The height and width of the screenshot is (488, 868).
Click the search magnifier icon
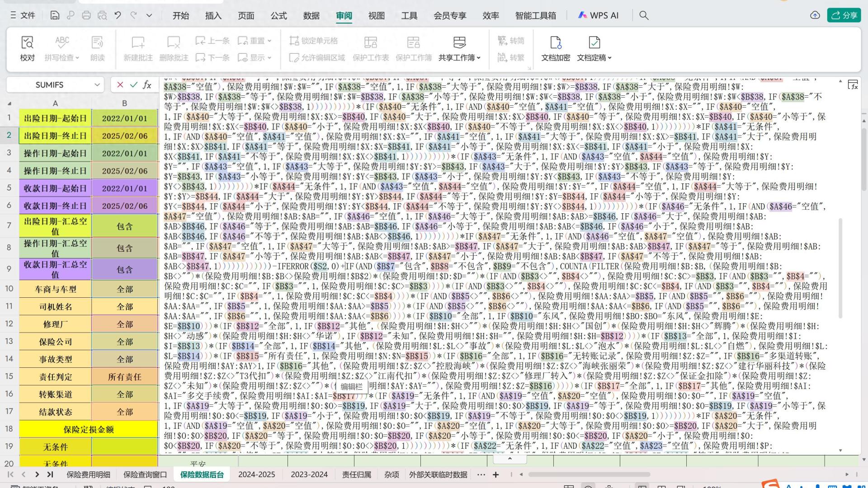click(644, 15)
